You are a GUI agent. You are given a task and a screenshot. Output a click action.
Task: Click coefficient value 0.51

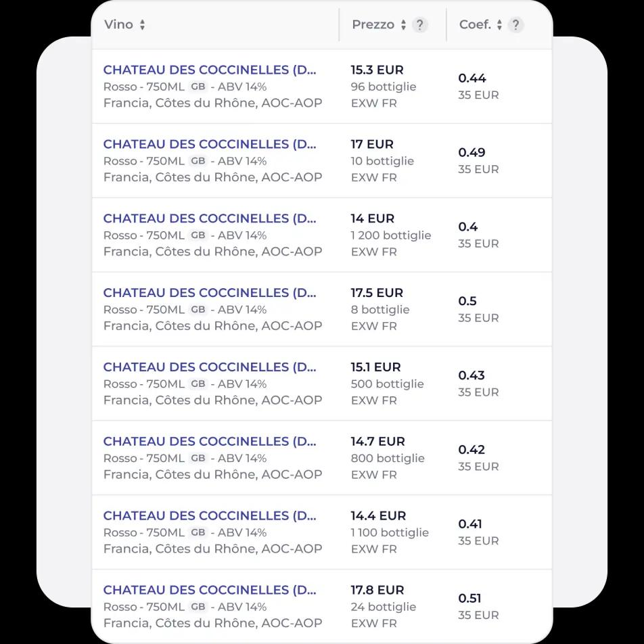pos(470,599)
